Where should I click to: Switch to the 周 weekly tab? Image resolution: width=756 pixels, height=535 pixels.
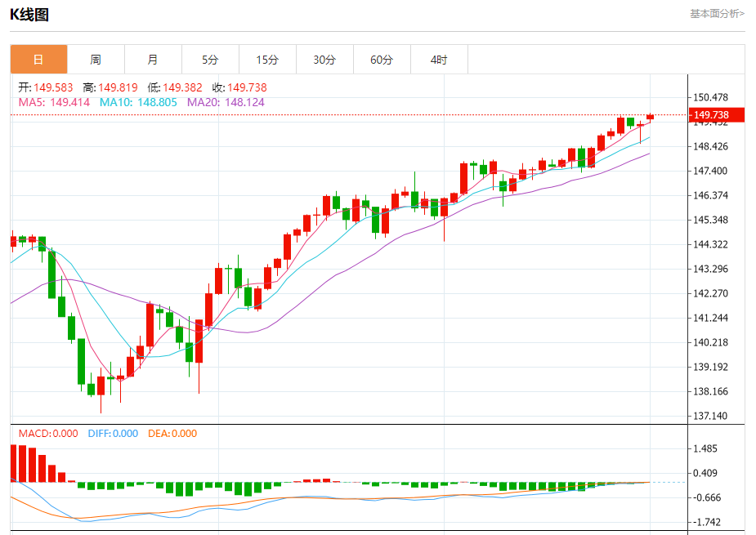pos(96,60)
